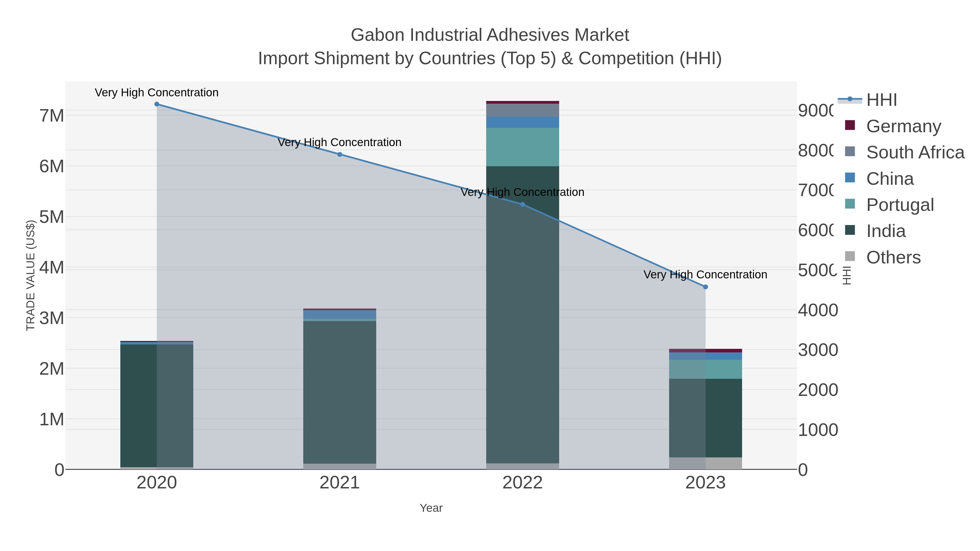Click the 2023 HHI data point marker
The width and height of the screenshot is (980, 551).
point(706,287)
